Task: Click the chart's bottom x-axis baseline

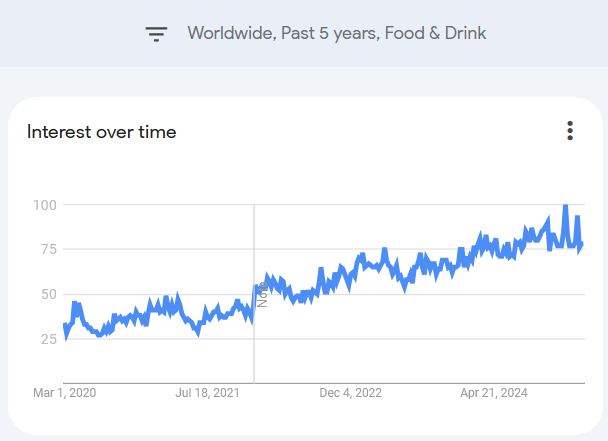Action: coord(400,382)
